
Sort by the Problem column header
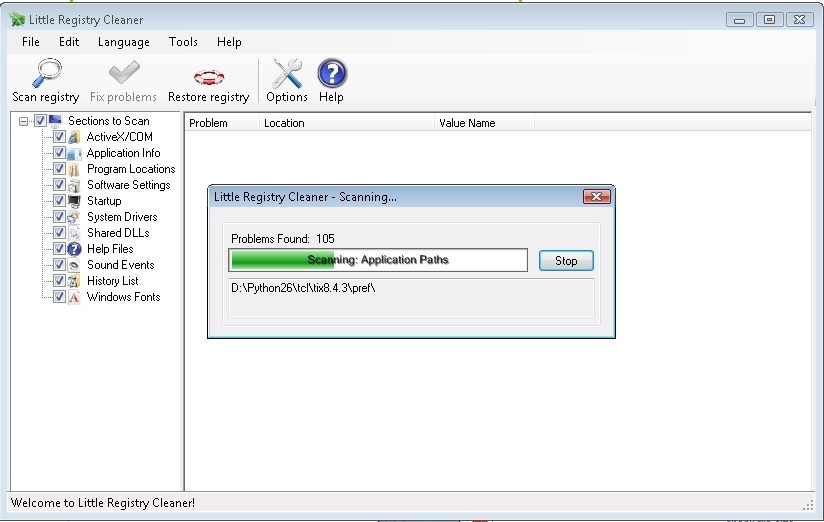[x=222, y=123]
